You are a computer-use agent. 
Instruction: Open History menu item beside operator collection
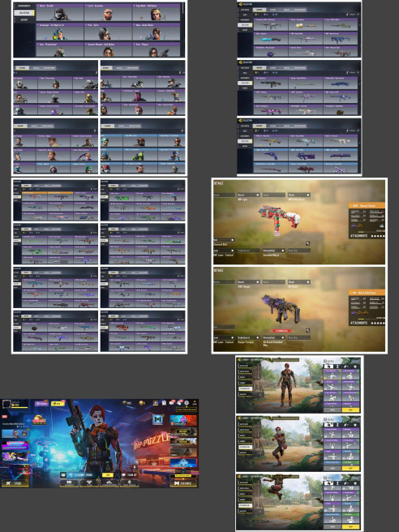coord(24,19)
